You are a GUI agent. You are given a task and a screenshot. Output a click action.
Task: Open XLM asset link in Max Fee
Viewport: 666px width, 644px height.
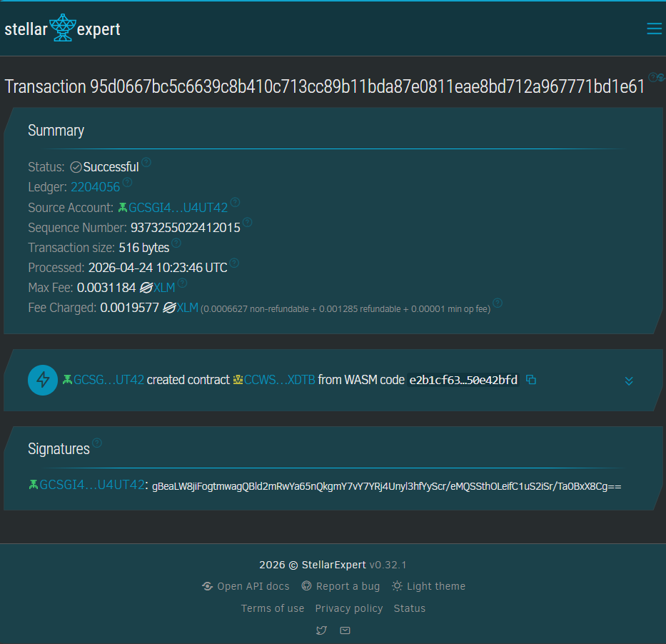(158, 288)
